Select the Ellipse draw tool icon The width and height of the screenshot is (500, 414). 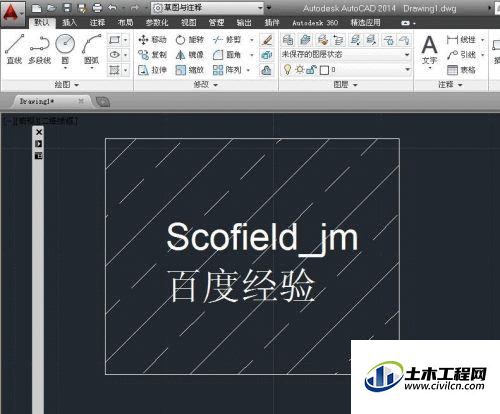(114, 55)
